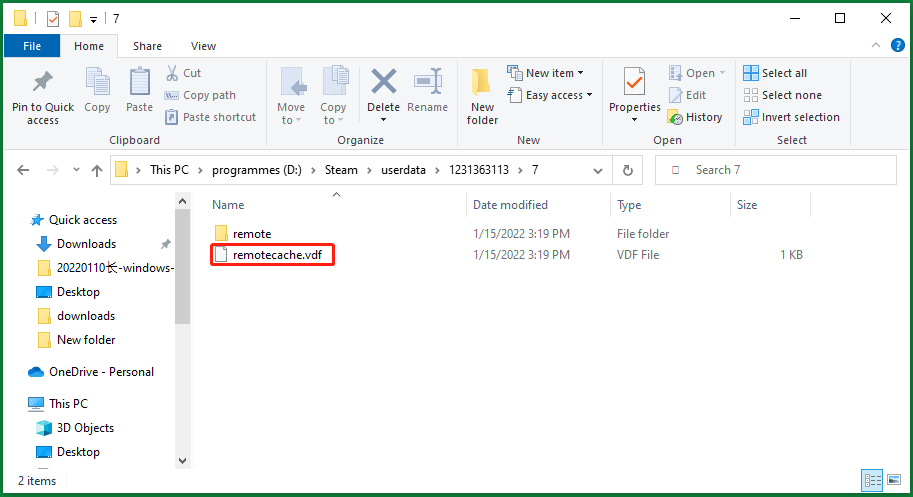Switch to the Share tab
The width and height of the screenshot is (913, 497).
pyautogui.click(x=147, y=46)
